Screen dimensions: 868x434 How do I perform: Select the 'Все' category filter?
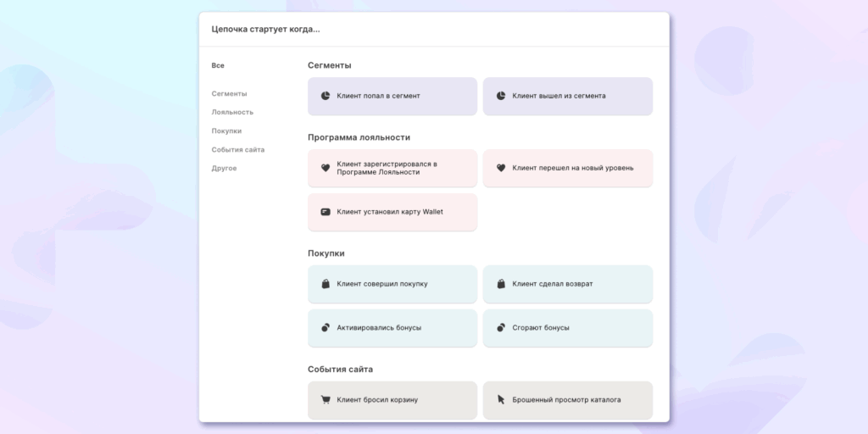coord(218,65)
